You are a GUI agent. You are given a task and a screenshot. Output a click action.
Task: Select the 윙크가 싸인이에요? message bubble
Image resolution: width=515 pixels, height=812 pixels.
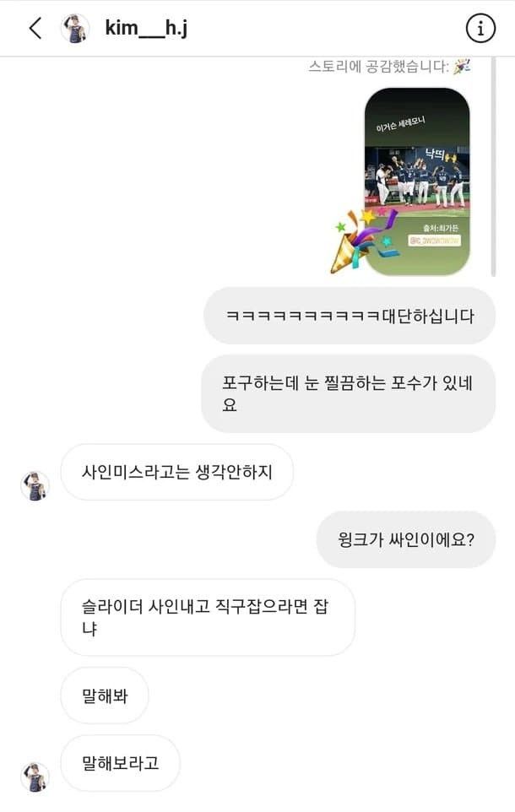(x=406, y=539)
